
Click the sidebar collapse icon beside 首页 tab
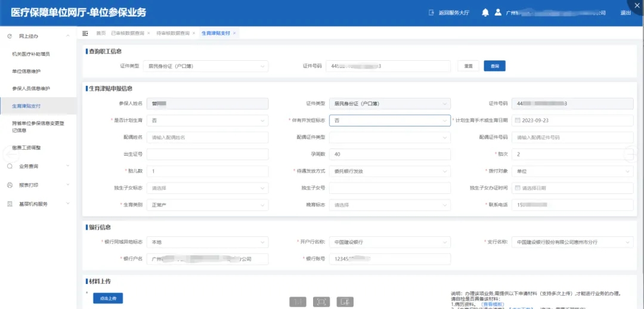coord(85,33)
